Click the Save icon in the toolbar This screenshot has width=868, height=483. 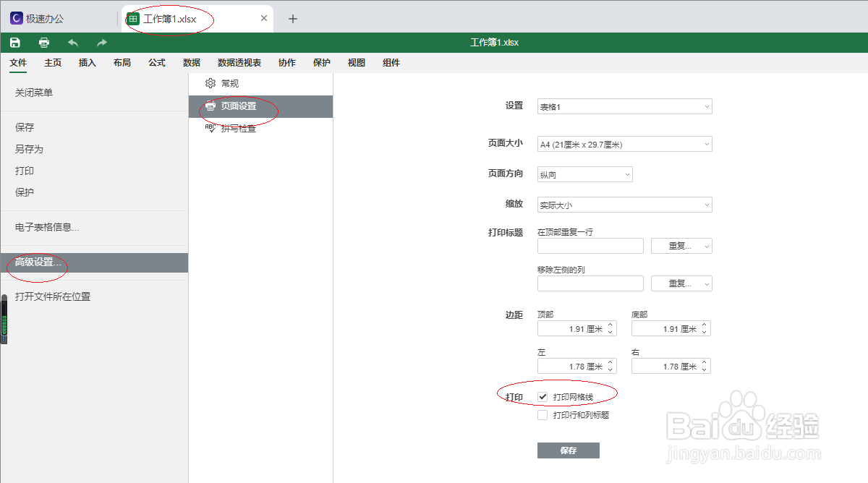(x=14, y=42)
